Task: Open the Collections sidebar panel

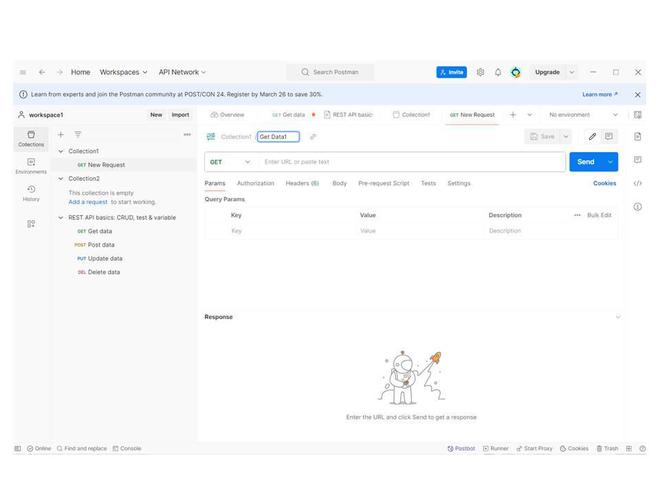Action: pos(31,138)
